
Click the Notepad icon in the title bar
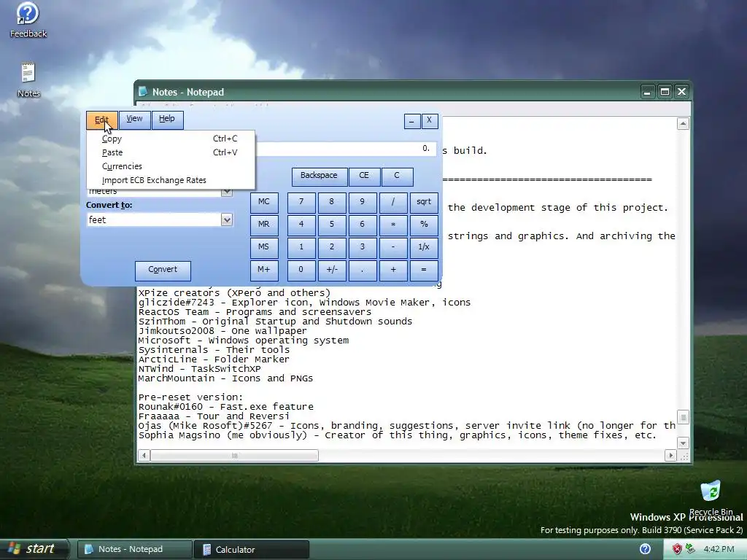tap(143, 91)
